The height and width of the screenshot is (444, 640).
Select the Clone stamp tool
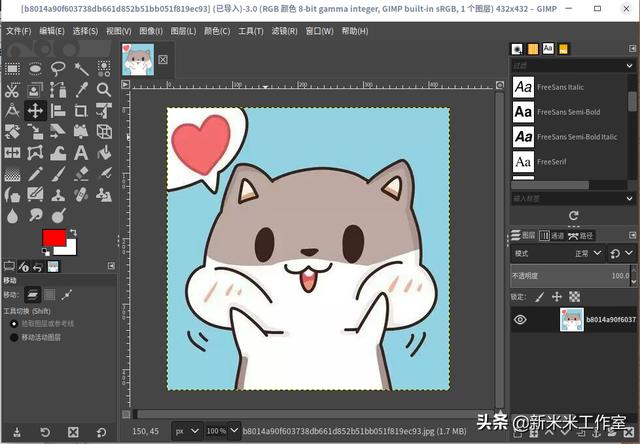coord(58,195)
